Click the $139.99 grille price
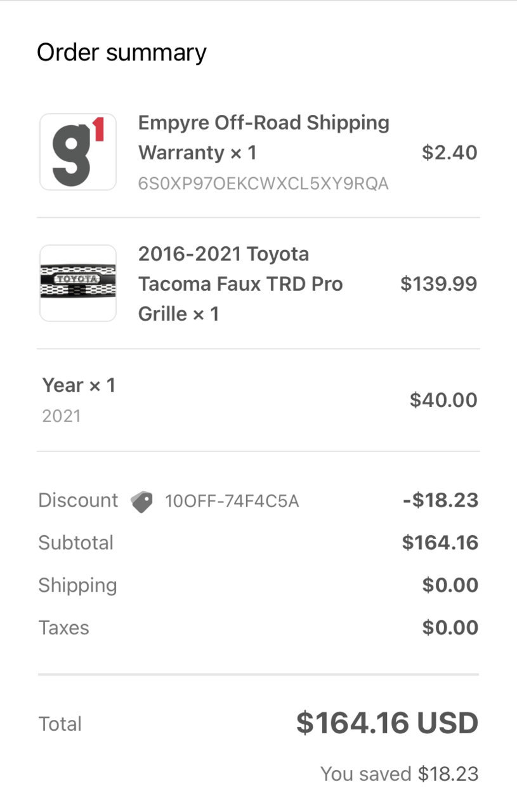The image size is (517, 812). tap(439, 283)
